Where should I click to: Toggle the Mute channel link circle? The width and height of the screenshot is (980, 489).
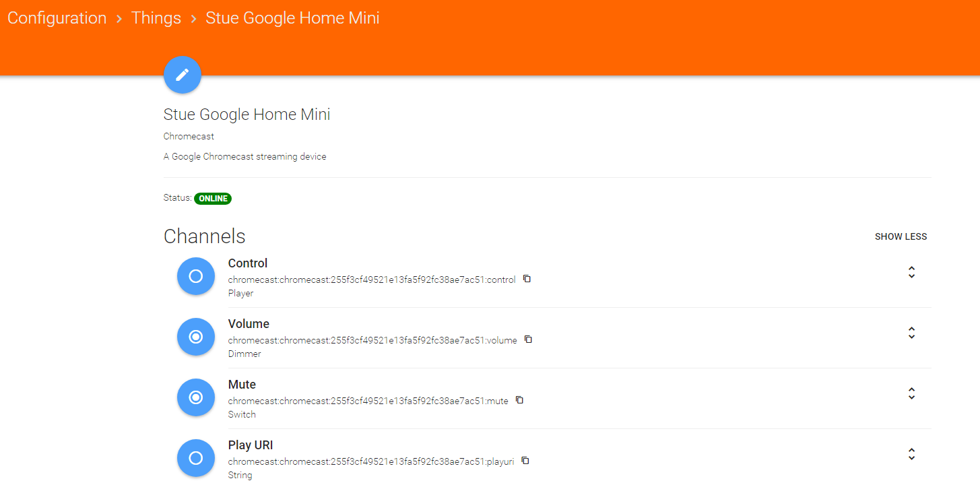196,397
